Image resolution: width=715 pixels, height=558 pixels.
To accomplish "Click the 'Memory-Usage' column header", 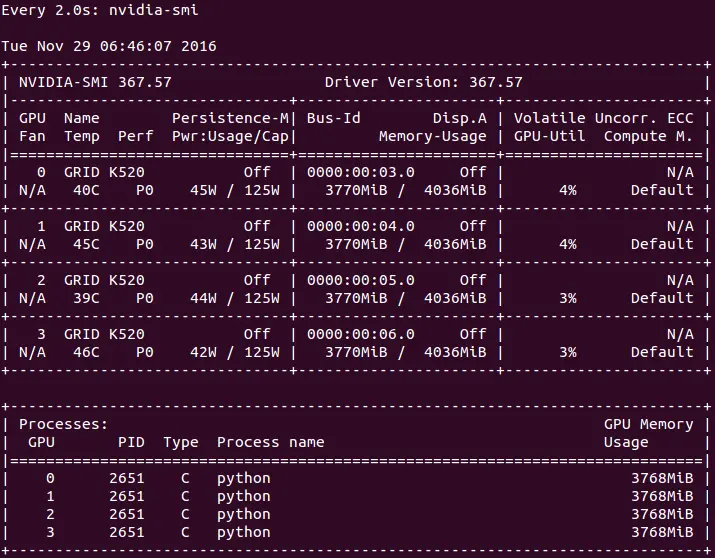I will [433, 136].
